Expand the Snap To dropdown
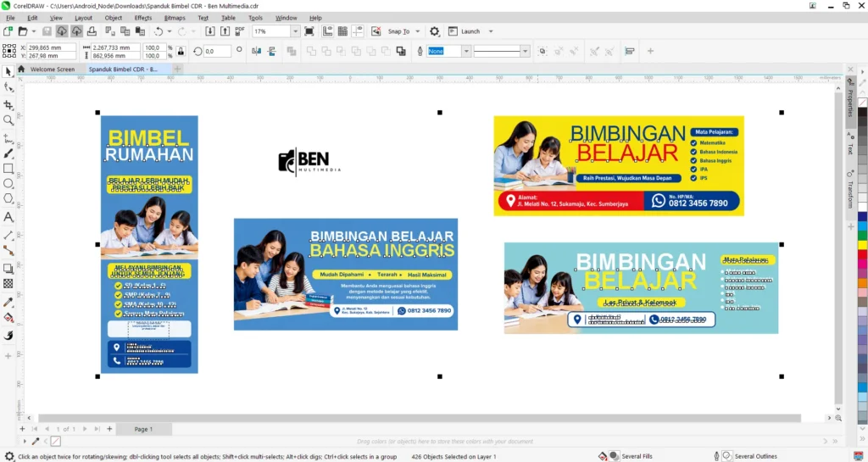Screen dimensions: 868x462 pyautogui.click(x=417, y=31)
